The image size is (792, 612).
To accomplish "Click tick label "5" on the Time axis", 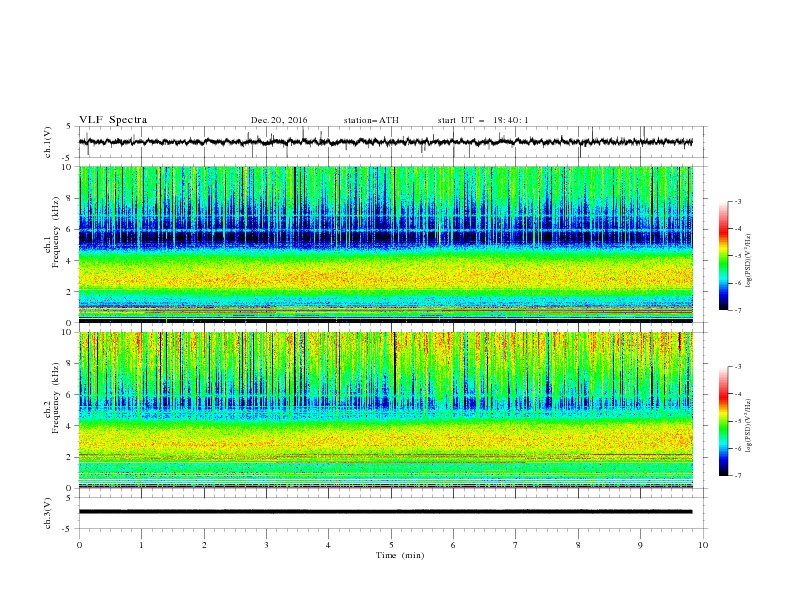I will pos(391,545).
